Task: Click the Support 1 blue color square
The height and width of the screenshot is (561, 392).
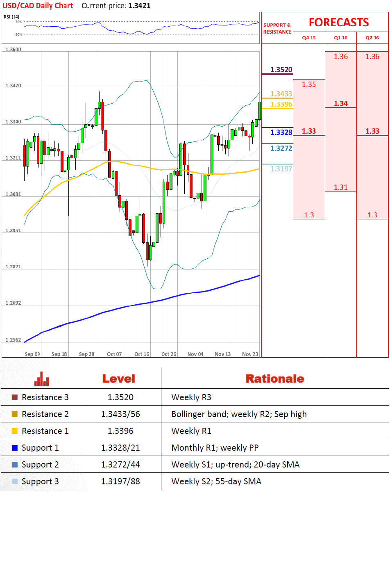Action: pos(15,448)
